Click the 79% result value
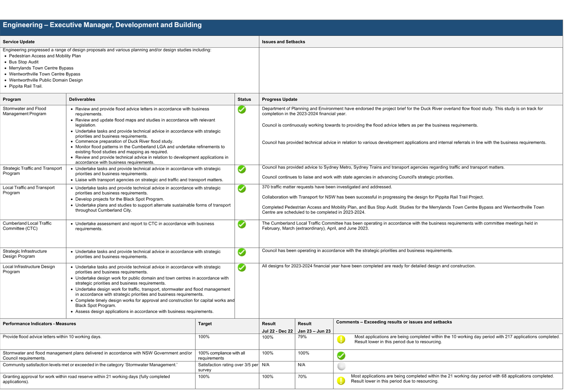 pos(302,337)
